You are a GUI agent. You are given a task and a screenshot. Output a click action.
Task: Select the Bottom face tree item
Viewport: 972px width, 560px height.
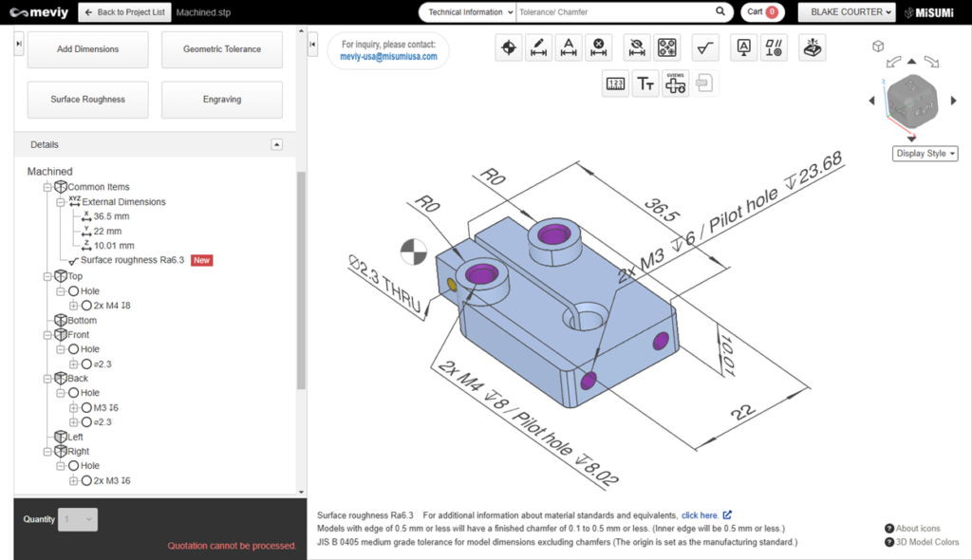point(82,320)
